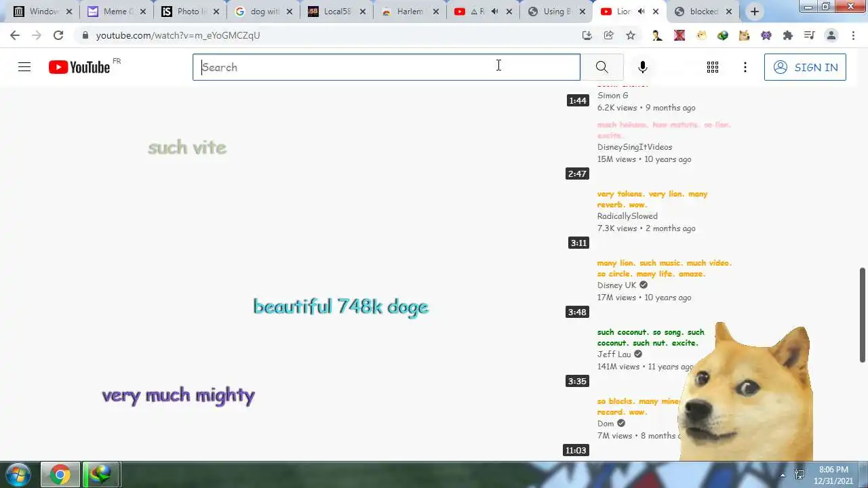Image resolution: width=868 pixels, height=488 pixels.
Task: Click the address bar URL
Action: [178, 35]
